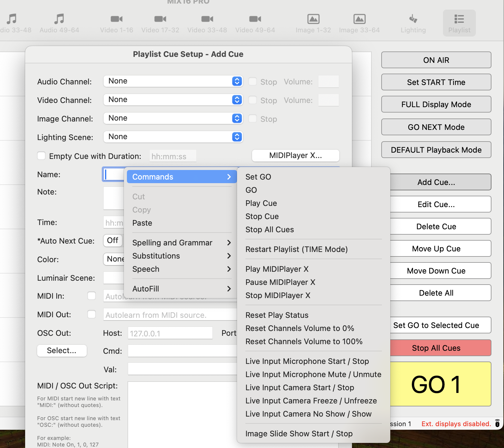
Task: Open the Video Channel dropdown
Action: point(173,100)
